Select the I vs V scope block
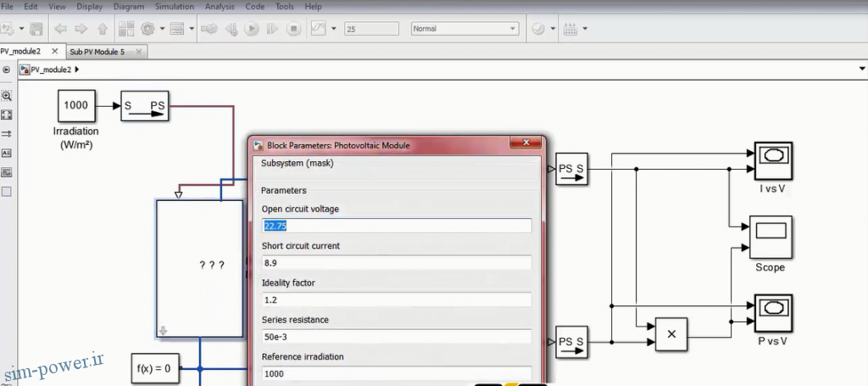 click(x=773, y=160)
